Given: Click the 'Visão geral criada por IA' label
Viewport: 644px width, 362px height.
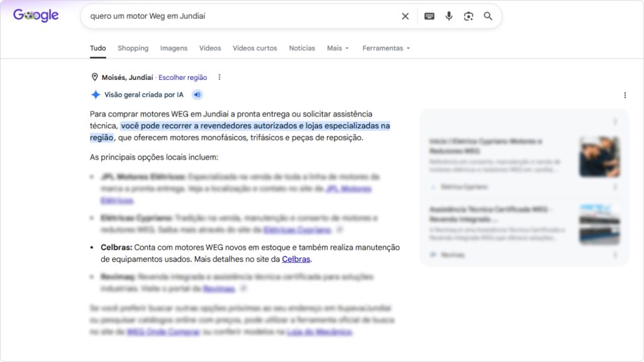Looking at the screenshot, I should (144, 95).
